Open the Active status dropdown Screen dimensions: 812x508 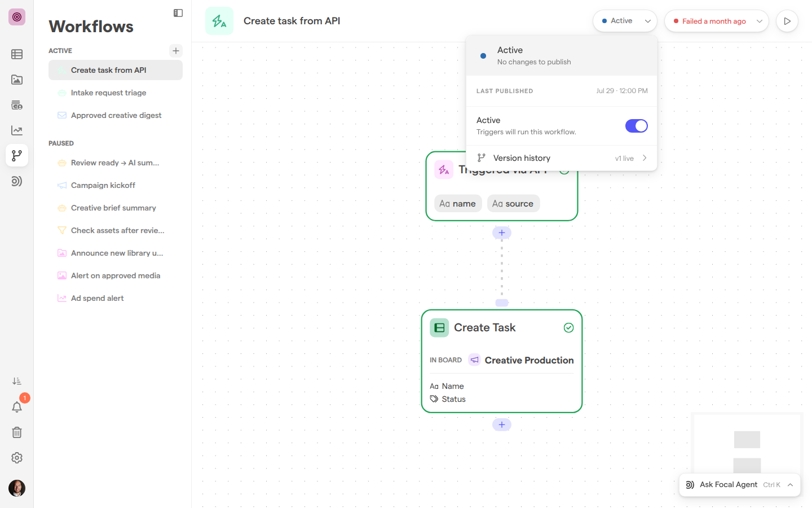point(625,21)
